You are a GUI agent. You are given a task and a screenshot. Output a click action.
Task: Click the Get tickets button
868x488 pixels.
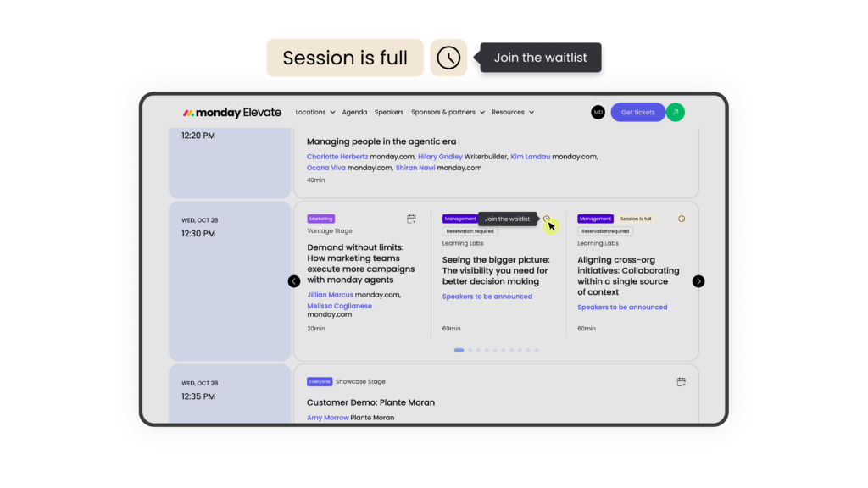637,112
